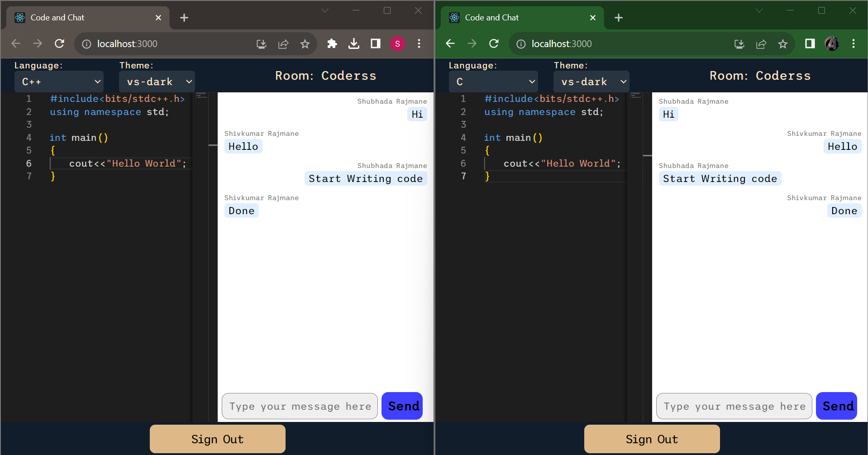Open the Extensions puzzle icon

(332, 43)
